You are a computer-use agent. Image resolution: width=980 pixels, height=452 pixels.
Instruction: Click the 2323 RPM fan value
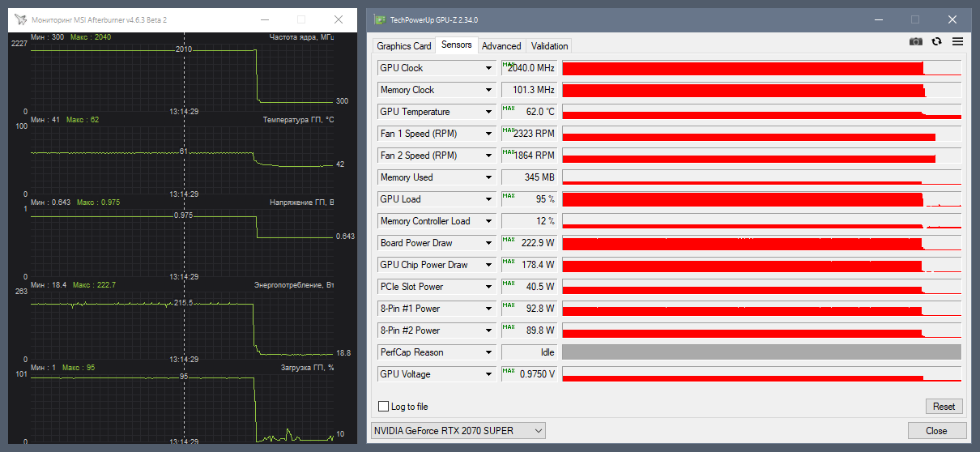pos(530,134)
